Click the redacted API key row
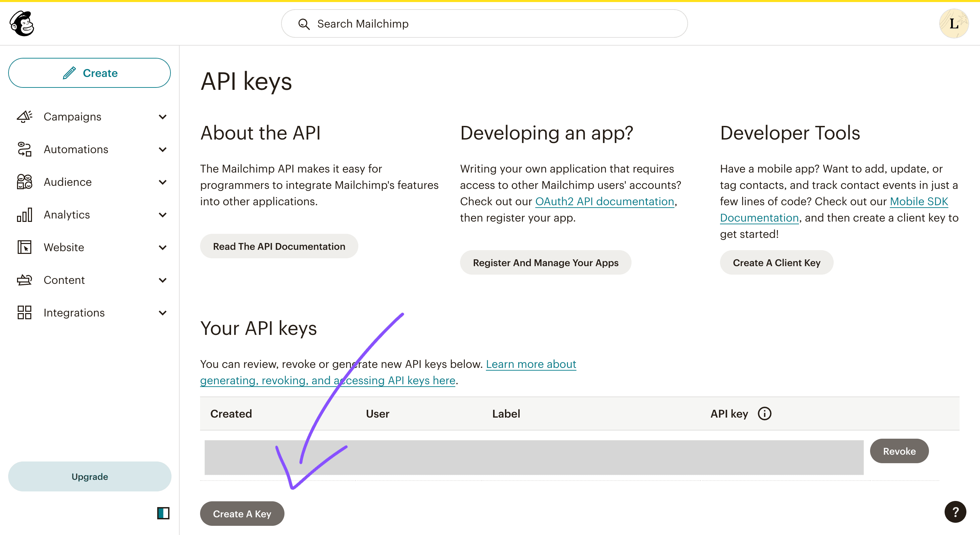The height and width of the screenshot is (535, 980). point(534,457)
